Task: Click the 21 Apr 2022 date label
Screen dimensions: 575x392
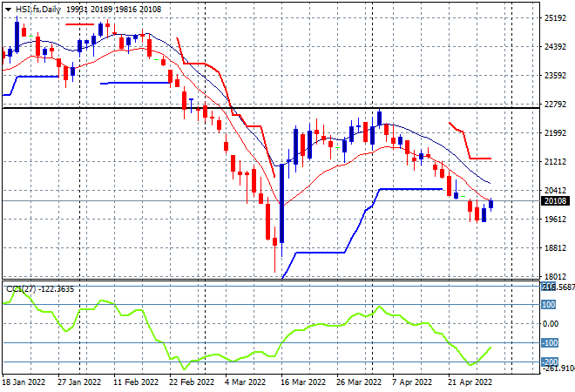Action: click(470, 382)
